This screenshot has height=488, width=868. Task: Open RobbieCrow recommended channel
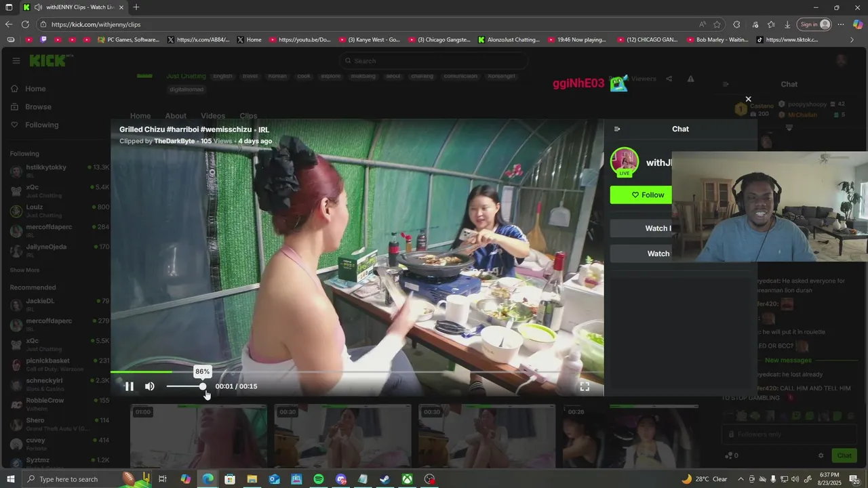pyautogui.click(x=60, y=404)
